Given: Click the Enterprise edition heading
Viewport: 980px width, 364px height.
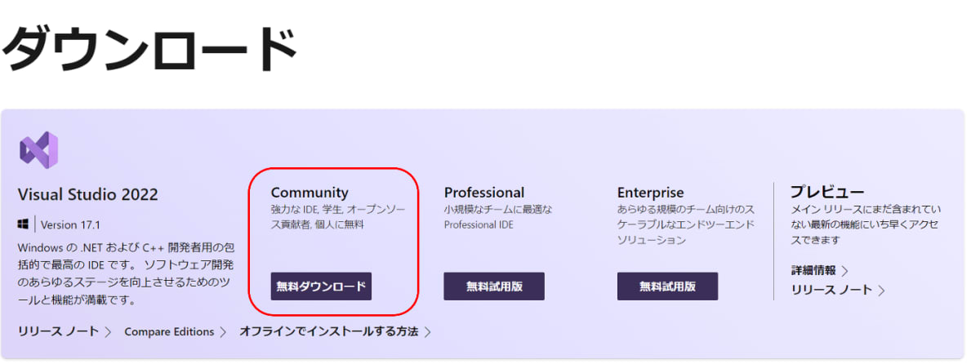Looking at the screenshot, I should pos(651,193).
